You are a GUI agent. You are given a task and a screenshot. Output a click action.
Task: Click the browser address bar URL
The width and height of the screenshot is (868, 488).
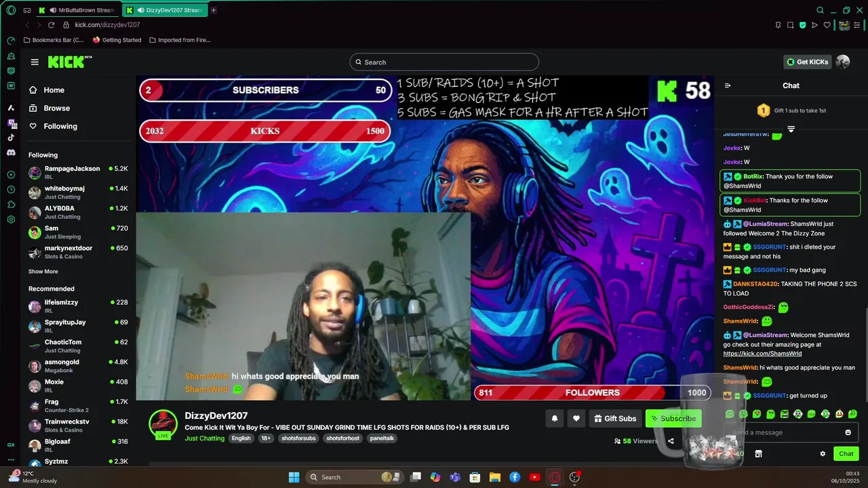pos(107,25)
